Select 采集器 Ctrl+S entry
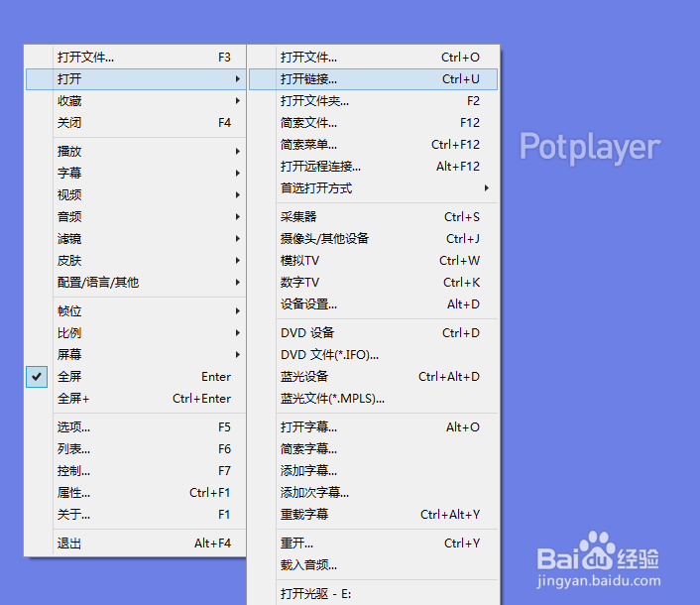Screen dimensions: 700x605 coord(373,217)
